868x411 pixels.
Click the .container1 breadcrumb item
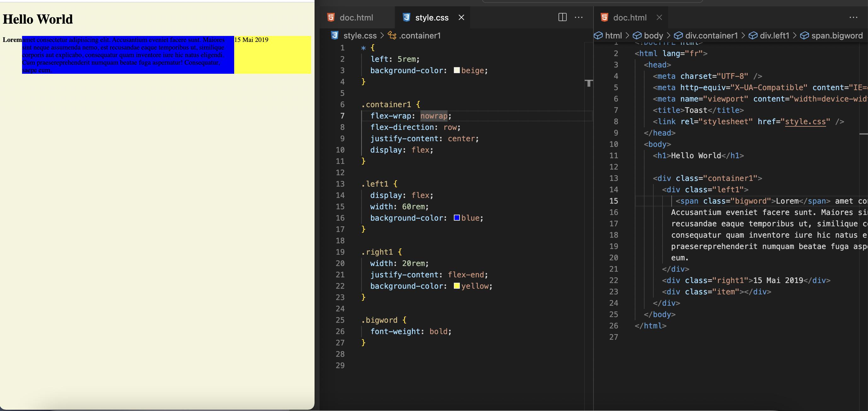click(420, 35)
